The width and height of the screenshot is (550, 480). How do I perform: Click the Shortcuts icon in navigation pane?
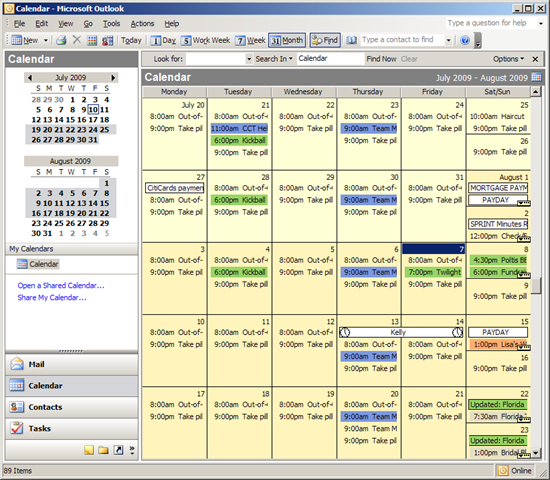pos(119,450)
